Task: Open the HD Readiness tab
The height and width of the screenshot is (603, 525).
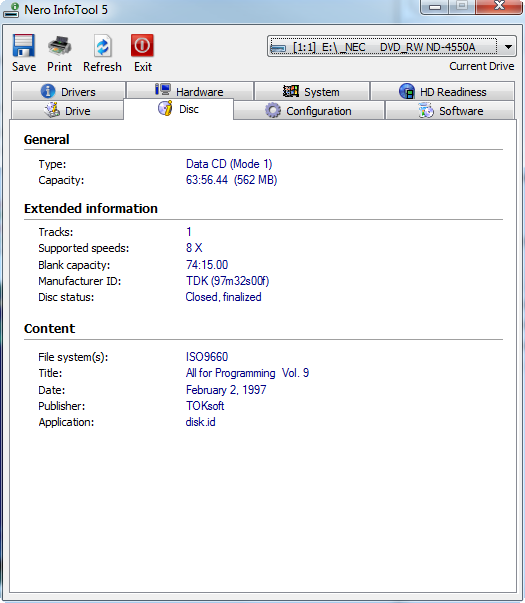Action: (x=442, y=91)
